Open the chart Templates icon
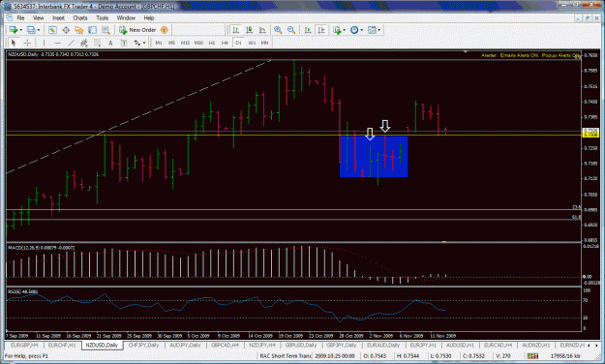Screen dimensions: 605x364 coord(372,30)
